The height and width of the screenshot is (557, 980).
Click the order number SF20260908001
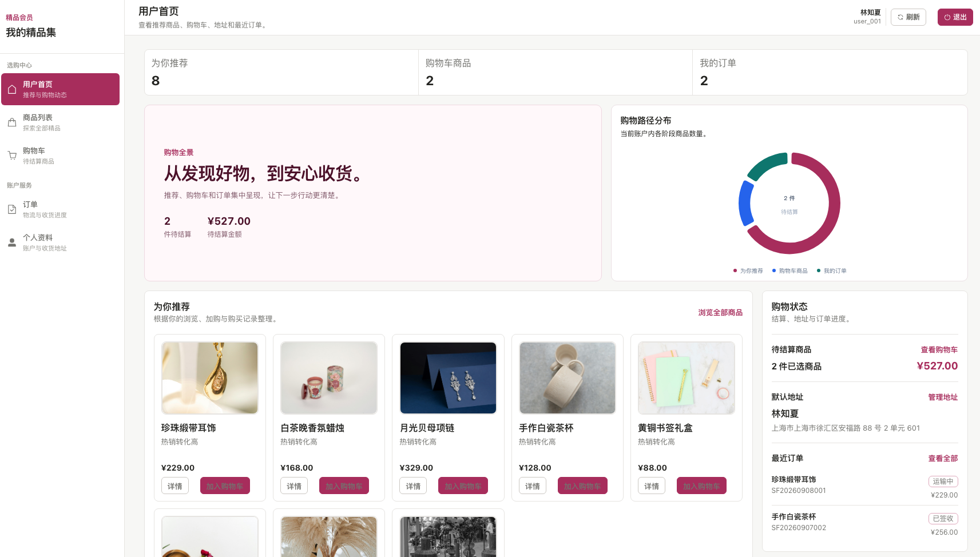point(799,491)
